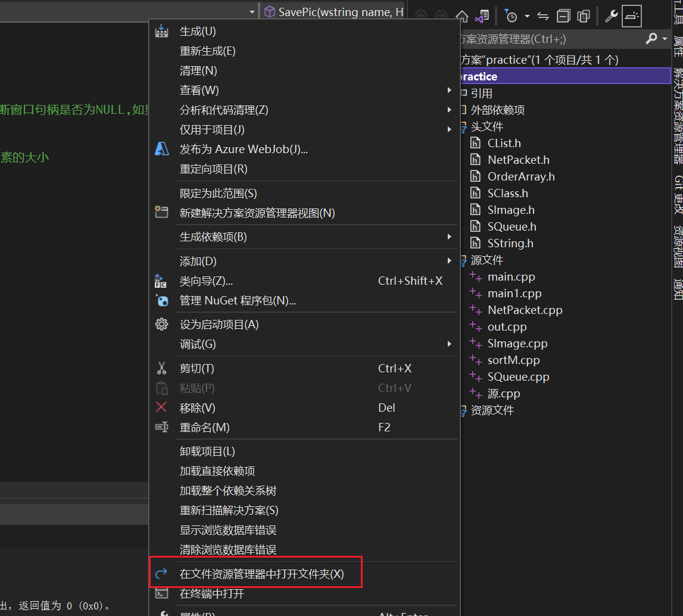683x616 pixels.
Task: Expand the 分析和代码清理(Z) submenu
Action: [449, 110]
